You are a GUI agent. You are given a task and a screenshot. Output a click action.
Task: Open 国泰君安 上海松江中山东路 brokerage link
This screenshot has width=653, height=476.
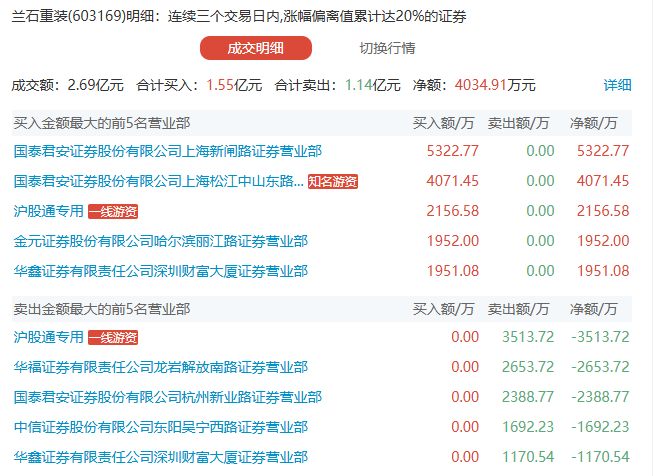pyautogui.click(x=158, y=181)
